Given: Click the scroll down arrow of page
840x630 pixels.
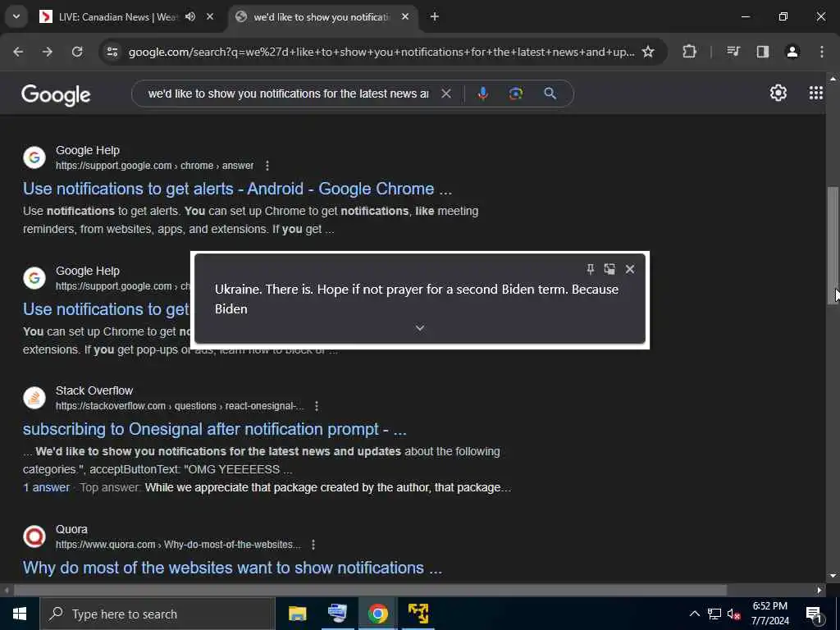Looking at the screenshot, I should (832, 576).
